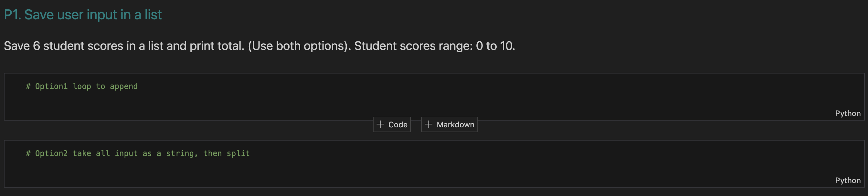Click the plus icon beside Code

point(381,124)
